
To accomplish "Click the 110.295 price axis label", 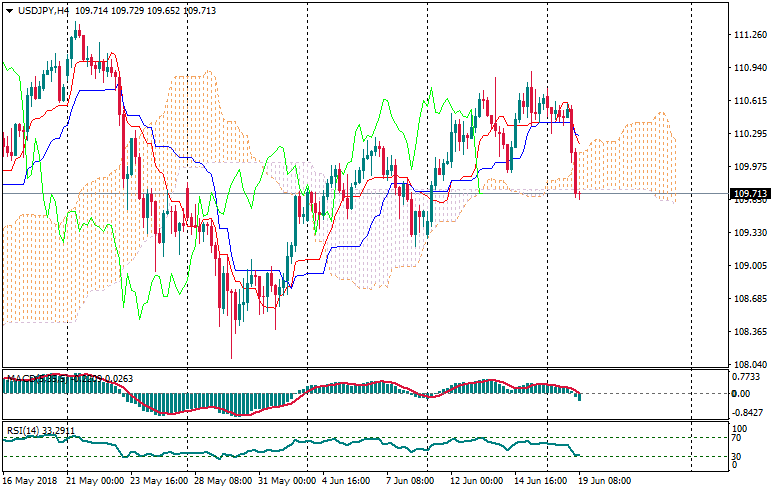I will pyautogui.click(x=749, y=134).
